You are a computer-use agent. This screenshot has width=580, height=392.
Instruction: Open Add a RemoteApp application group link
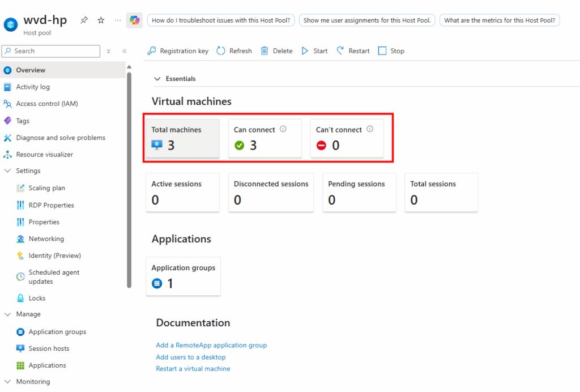211,345
